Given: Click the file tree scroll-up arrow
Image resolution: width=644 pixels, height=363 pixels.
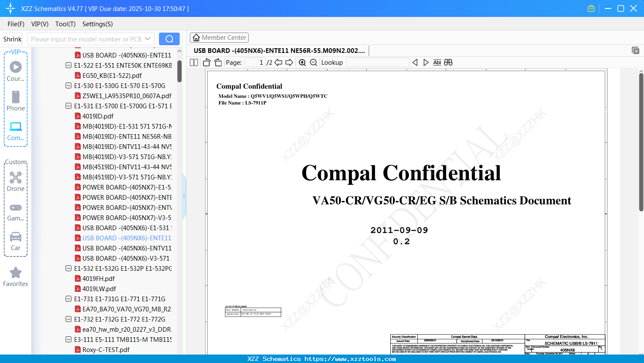Looking at the screenshot, I should pos(179,51).
